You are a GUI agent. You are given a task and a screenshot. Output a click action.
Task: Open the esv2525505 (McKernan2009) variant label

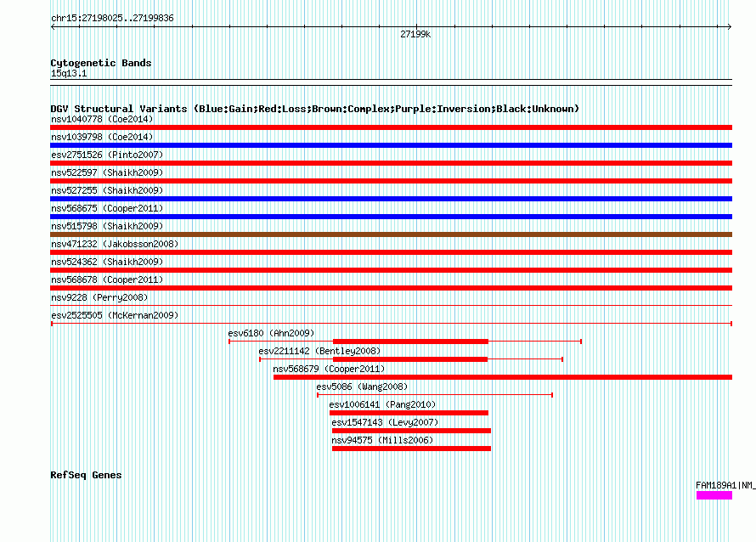pos(115,315)
